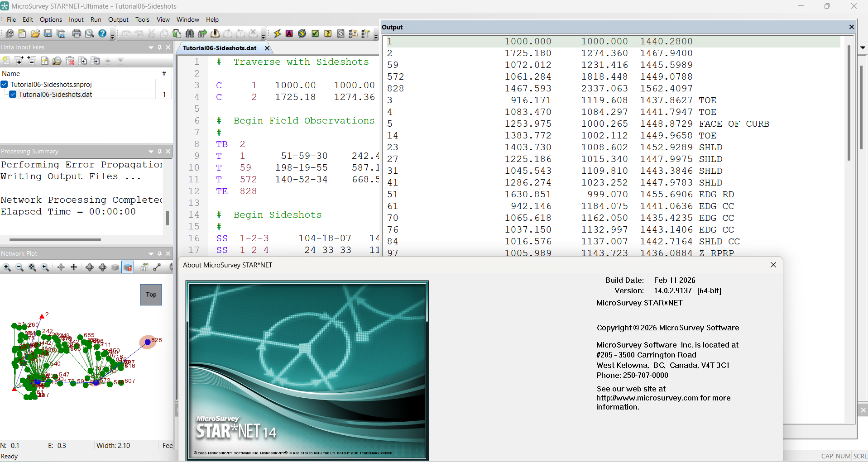This screenshot has width=868, height=462.
Task: Select the Tutorial06-Sideshots.dat editor tab
Action: (x=220, y=48)
